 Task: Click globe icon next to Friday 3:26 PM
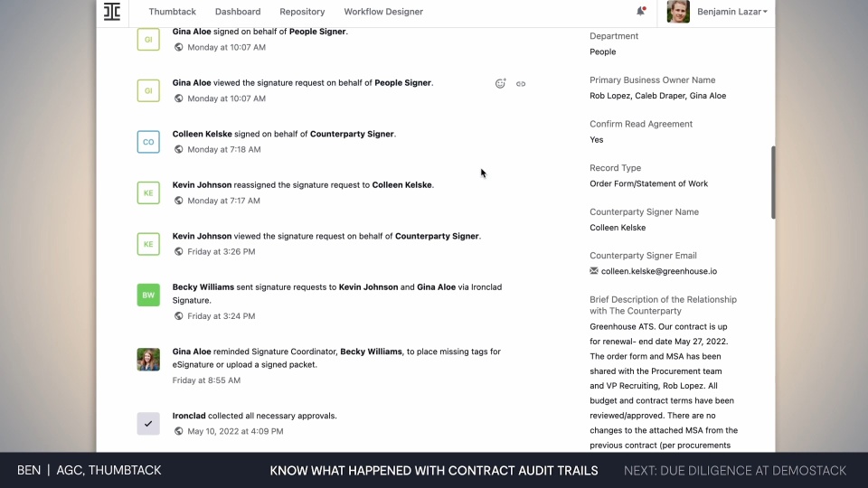[x=178, y=251]
